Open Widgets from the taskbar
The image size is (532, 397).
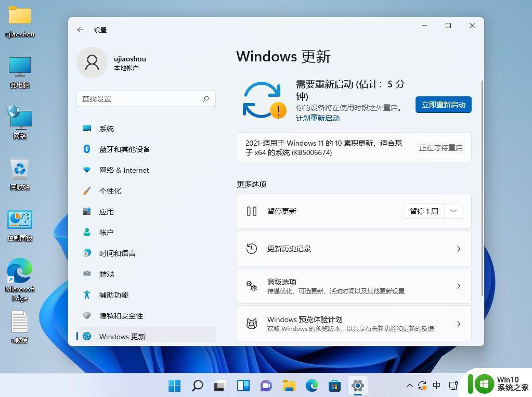(x=243, y=386)
